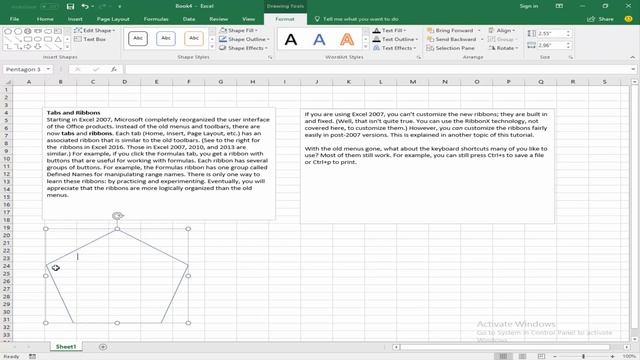Image resolution: width=640 pixels, height=360 pixels.
Task: Switch to the Formulas tab
Action: tap(156, 19)
